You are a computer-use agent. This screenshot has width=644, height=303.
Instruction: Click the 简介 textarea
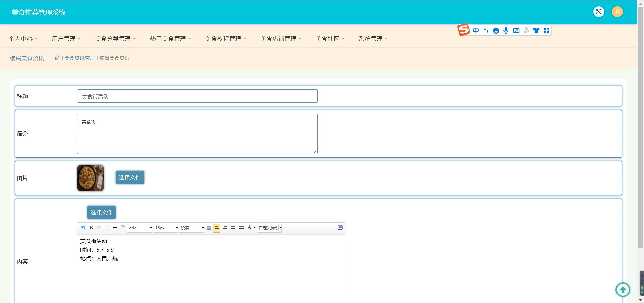tap(197, 134)
